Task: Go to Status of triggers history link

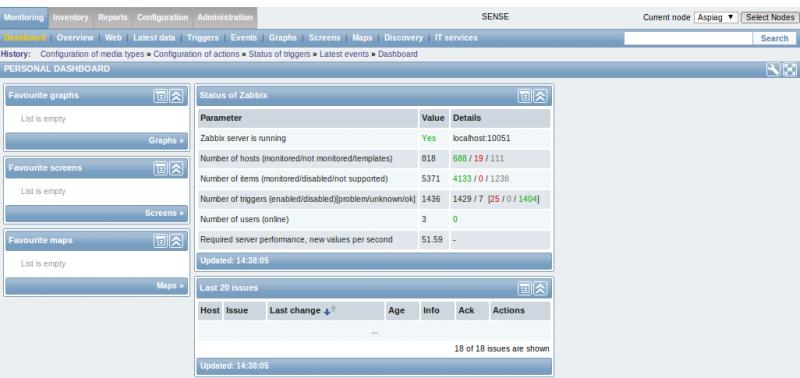Action: tap(280, 54)
